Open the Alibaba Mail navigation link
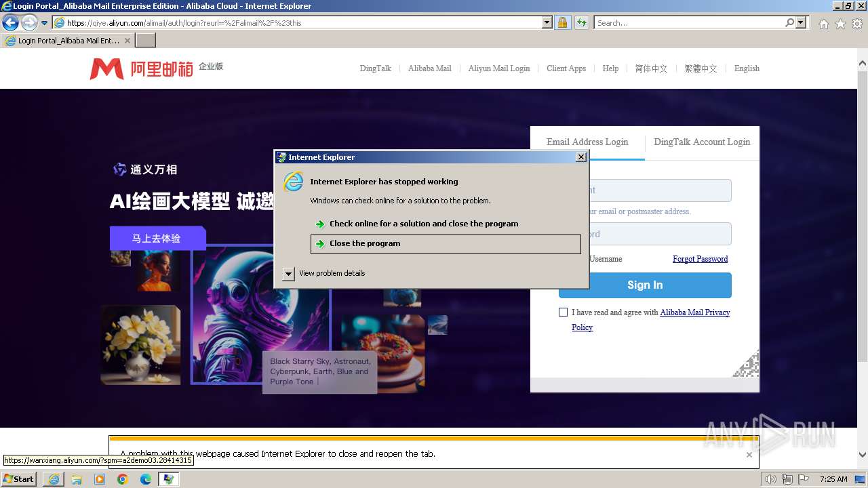 pos(430,68)
